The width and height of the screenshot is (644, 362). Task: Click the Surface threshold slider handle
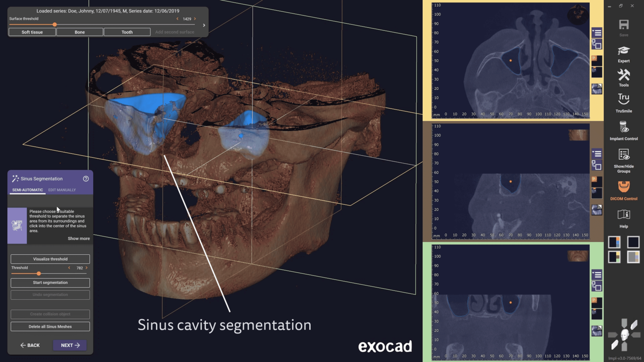55,25
